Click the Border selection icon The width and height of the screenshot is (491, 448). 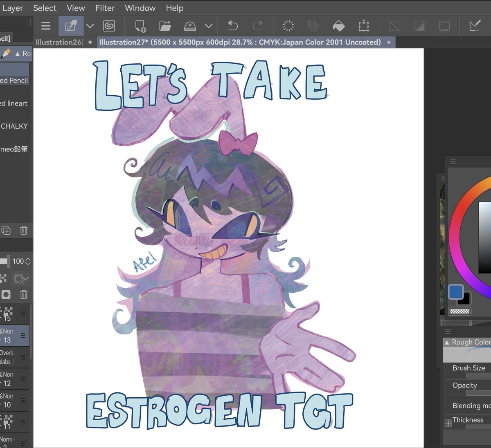tap(444, 26)
